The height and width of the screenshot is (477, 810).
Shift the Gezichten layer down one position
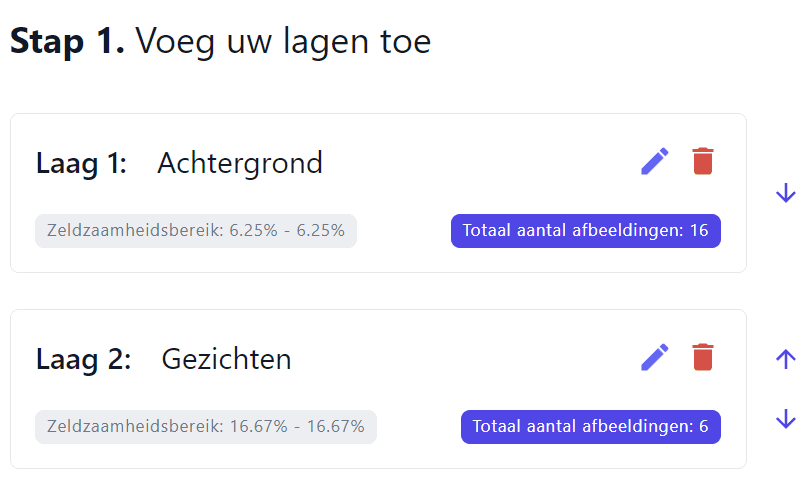(x=785, y=419)
